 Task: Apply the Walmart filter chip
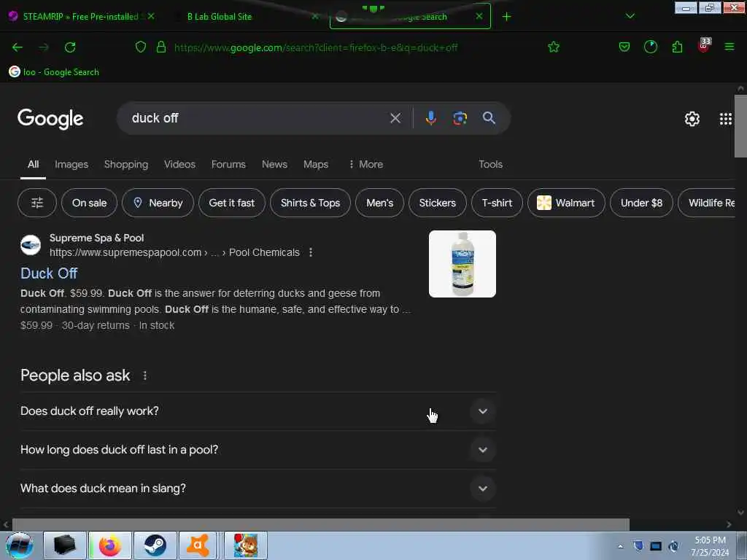(566, 203)
